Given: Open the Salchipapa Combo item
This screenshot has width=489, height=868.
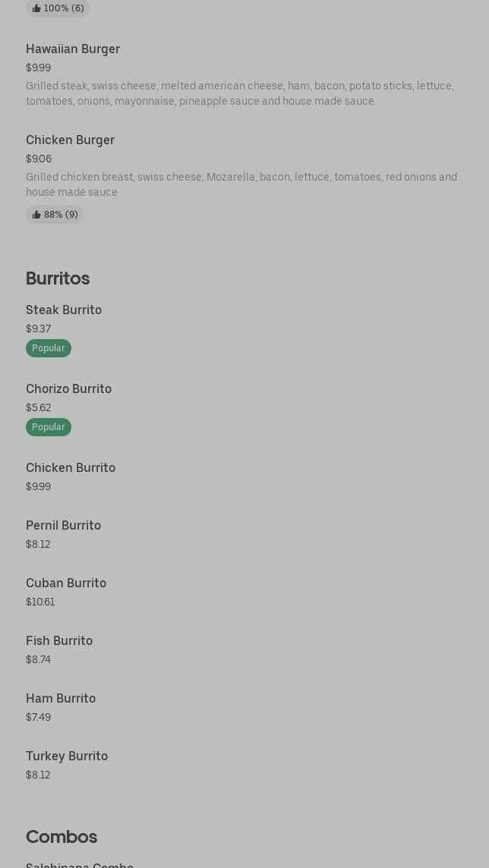Looking at the screenshot, I should click(80, 864).
